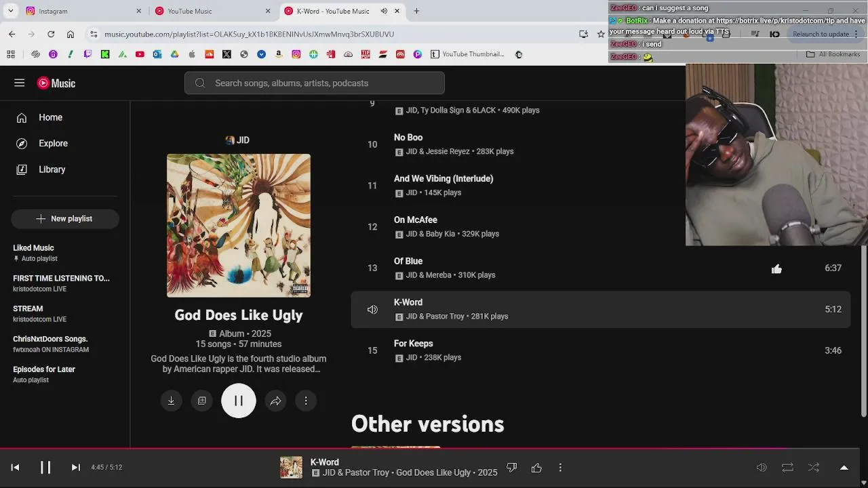Open a new browser tab
This screenshot has height=488, width=868.
pyautogui.click(x=416, y=11)
